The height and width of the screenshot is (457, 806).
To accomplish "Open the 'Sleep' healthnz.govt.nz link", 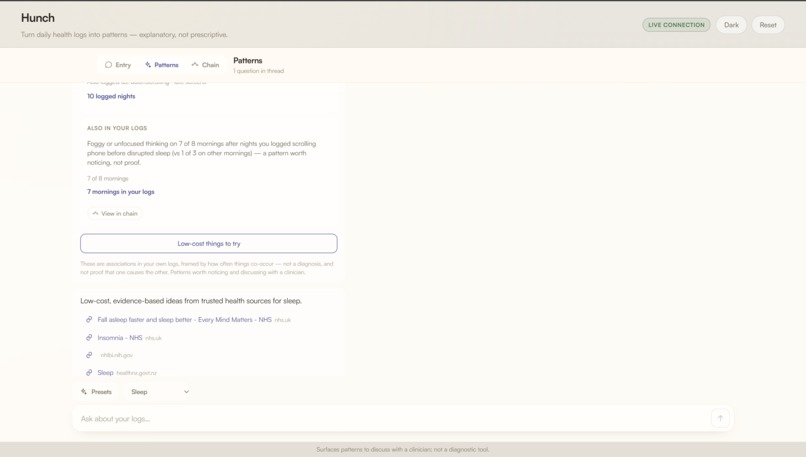I will point(105,373).
